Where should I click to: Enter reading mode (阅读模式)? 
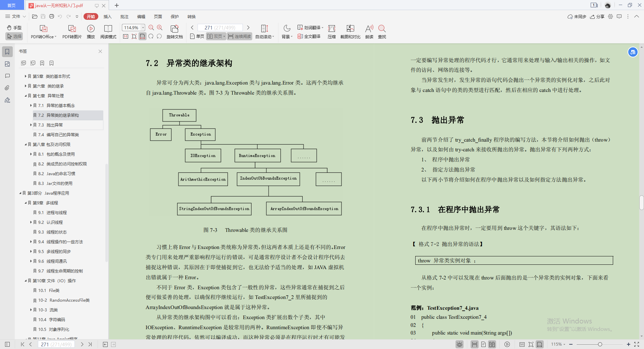pos(108,32)
